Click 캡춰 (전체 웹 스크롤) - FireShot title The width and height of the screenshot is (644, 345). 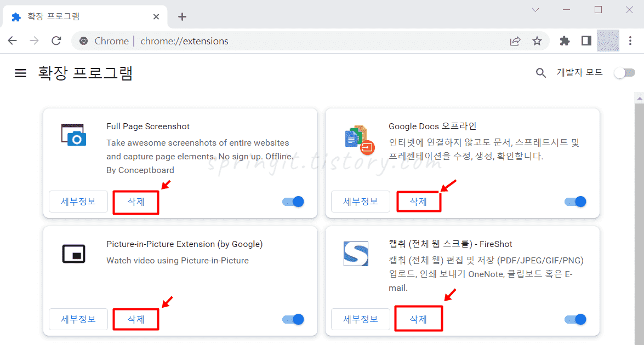click(451, 244)
